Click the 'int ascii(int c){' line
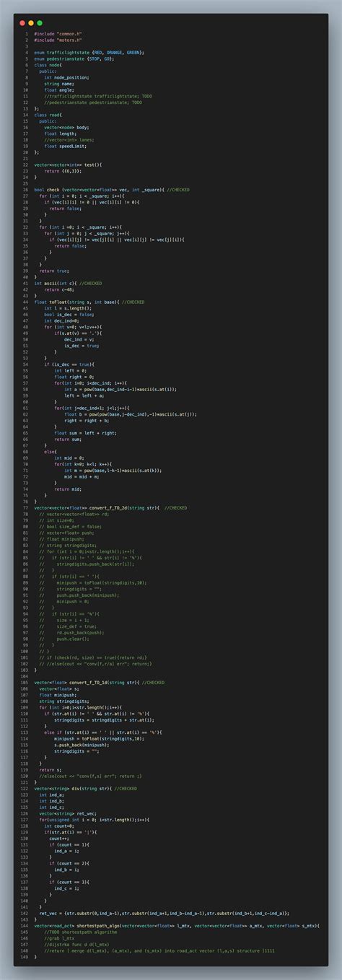This screenshot has width=342, height=980. (56, 284)
